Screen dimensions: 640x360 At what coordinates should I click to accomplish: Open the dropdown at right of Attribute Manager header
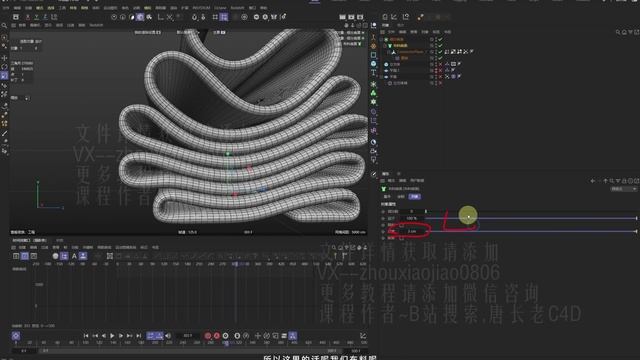pyautogui.click(x=624, y=189)
